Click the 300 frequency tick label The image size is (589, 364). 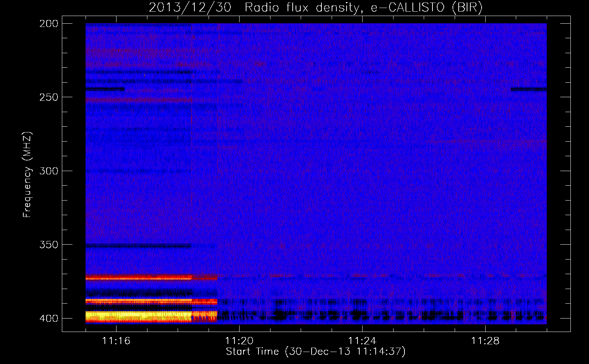(49, 171)
